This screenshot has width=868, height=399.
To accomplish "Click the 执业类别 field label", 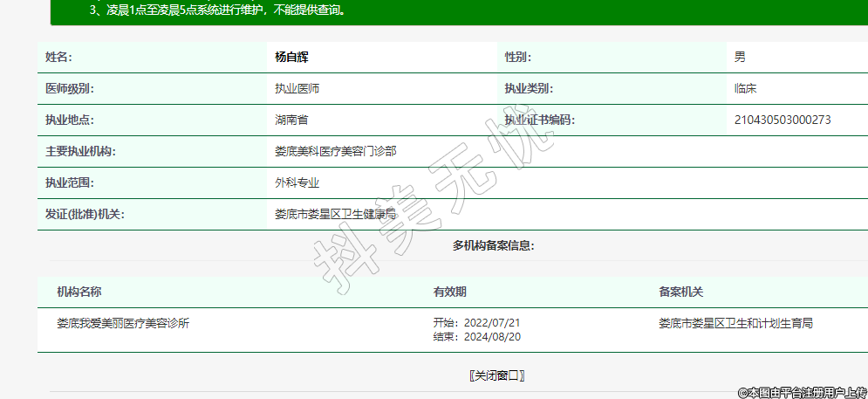I will [x=529, y=89].
